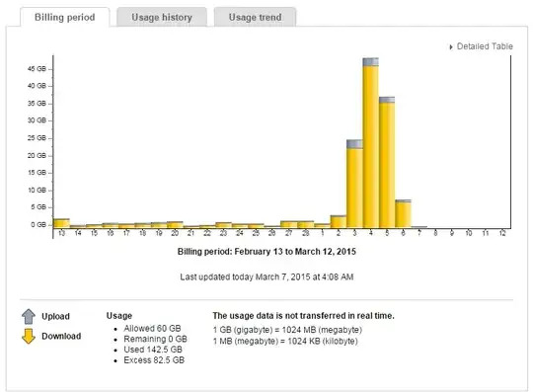Screen dimensions: 533x392
Task: Click the Usage heading
Action: point(119,316)
